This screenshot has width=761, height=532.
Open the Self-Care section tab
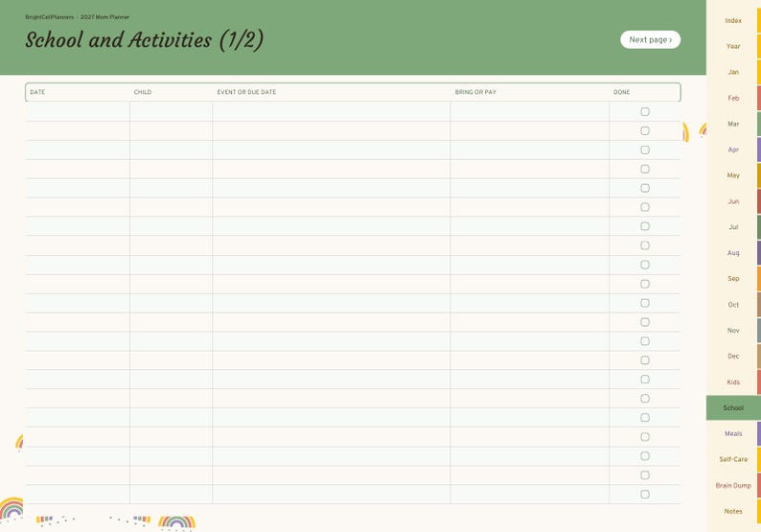tap(733, 459)
